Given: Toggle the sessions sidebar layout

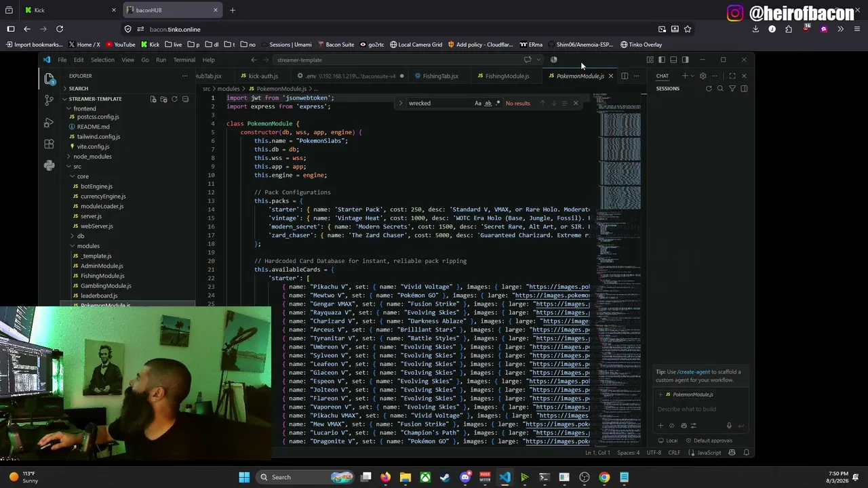Looking at the screenshot, I should [x=744, y=89].
